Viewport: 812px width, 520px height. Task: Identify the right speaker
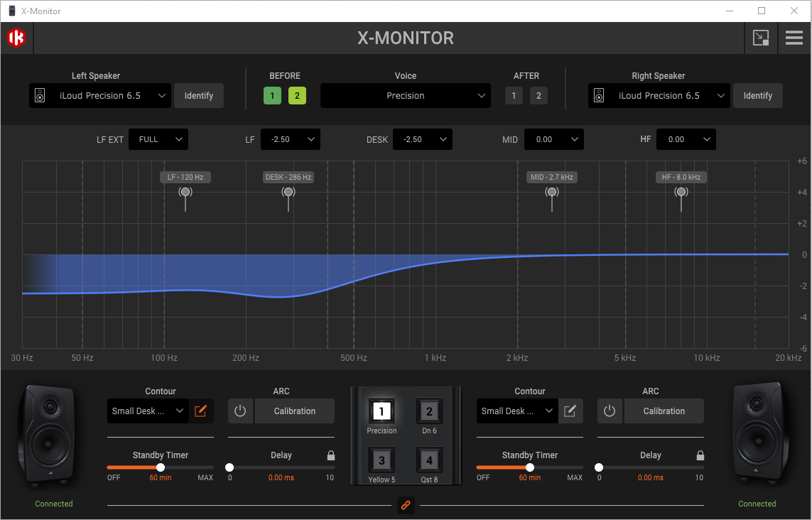pyautogui.click(x=757, y=96)
